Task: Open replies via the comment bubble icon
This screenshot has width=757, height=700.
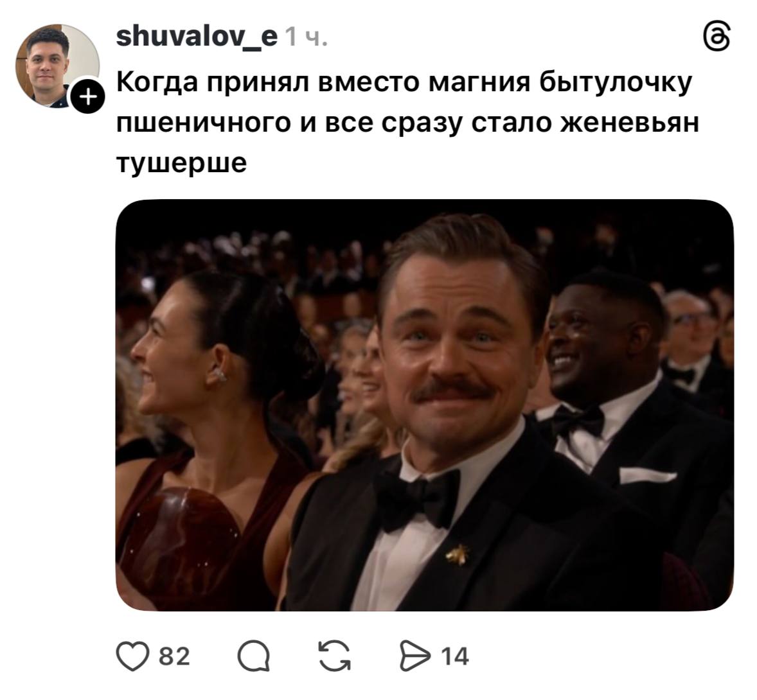Action: click(x=253, y=656)
